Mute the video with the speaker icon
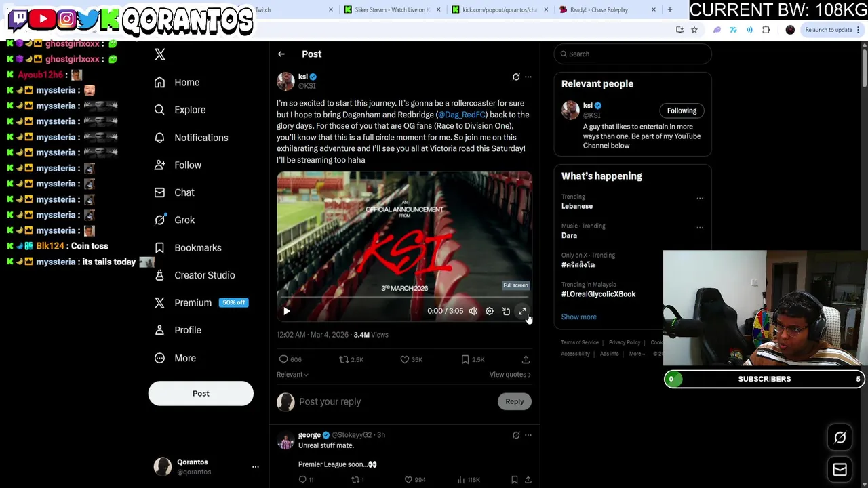Screen dimensions: 868x488 473,311
